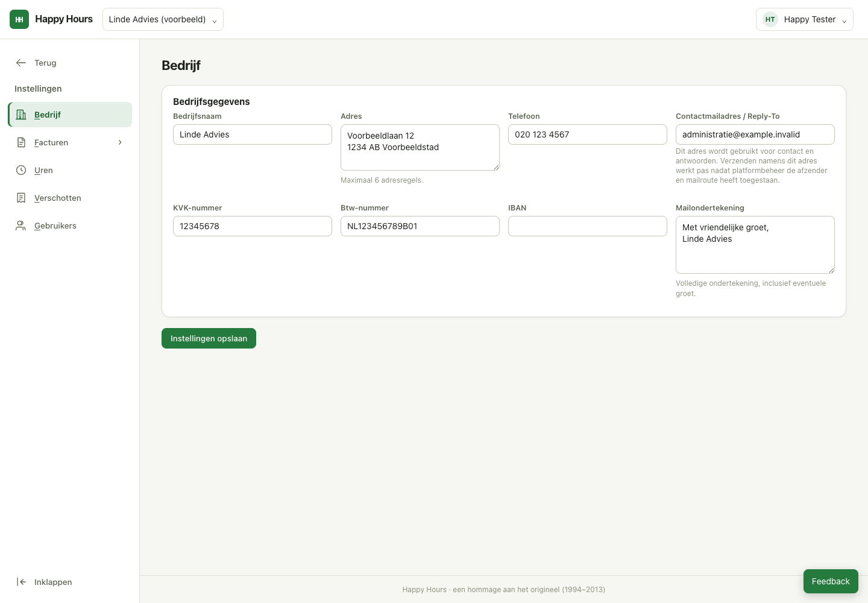Click the Btw-nummer input field
868x603 pixels.
(420, 226)
